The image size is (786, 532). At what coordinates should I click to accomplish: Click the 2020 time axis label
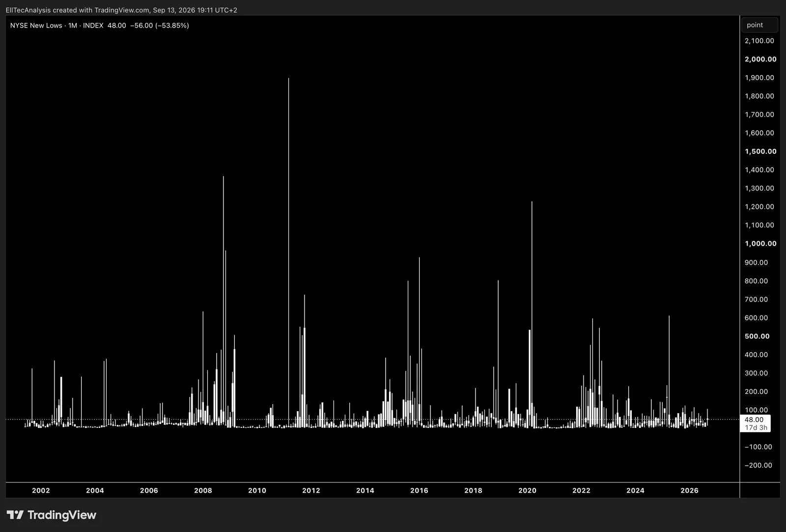coord(527,490)
